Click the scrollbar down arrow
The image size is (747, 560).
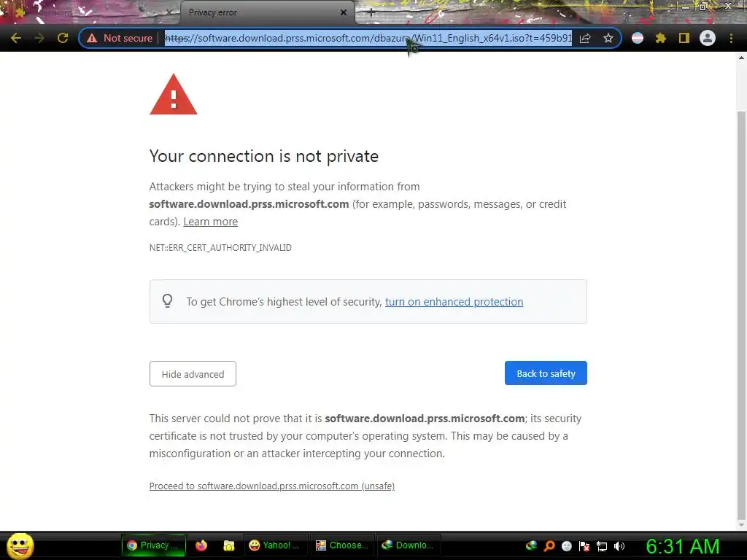click(x=741, y=525)
